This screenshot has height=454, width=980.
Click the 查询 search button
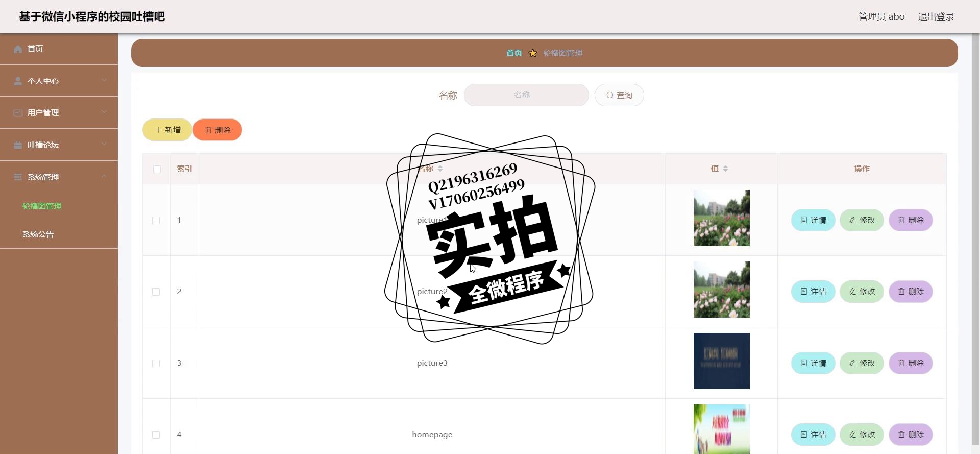pyautogui.click(x=619, y=95)
